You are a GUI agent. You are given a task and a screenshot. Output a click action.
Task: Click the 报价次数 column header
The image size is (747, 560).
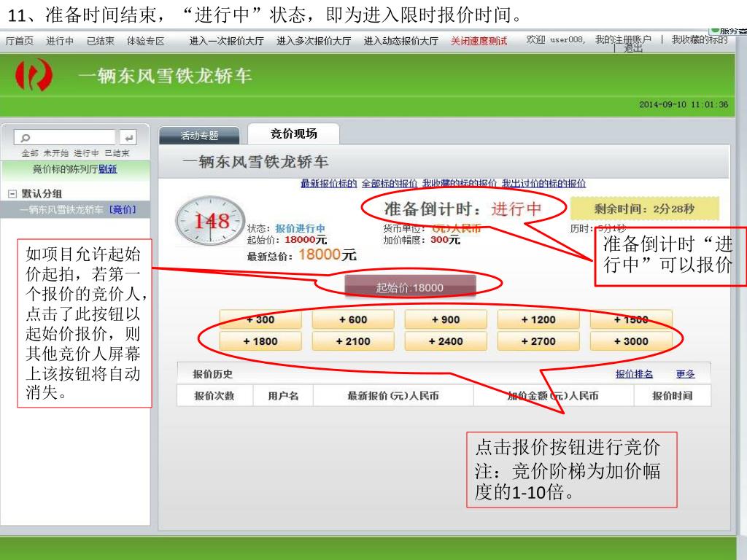coord(214,396)
